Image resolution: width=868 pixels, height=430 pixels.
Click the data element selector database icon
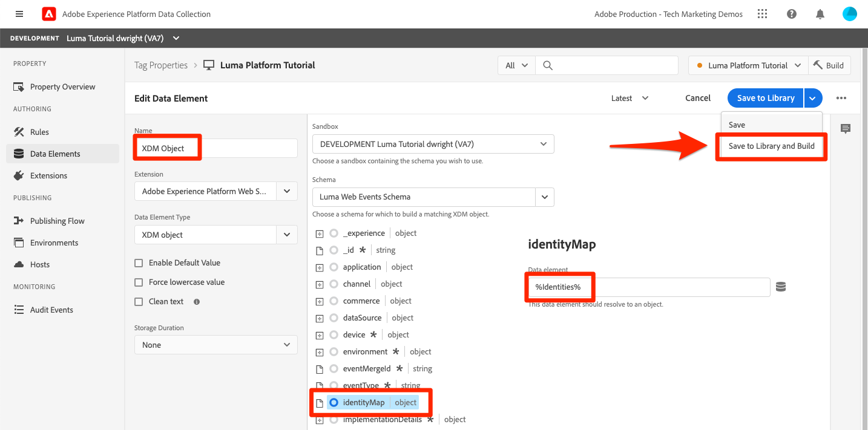(x=781, y=287)
